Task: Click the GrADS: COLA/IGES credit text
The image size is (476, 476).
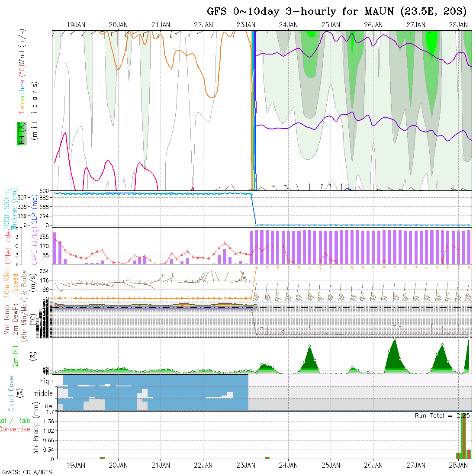Action: pos(27,472)
